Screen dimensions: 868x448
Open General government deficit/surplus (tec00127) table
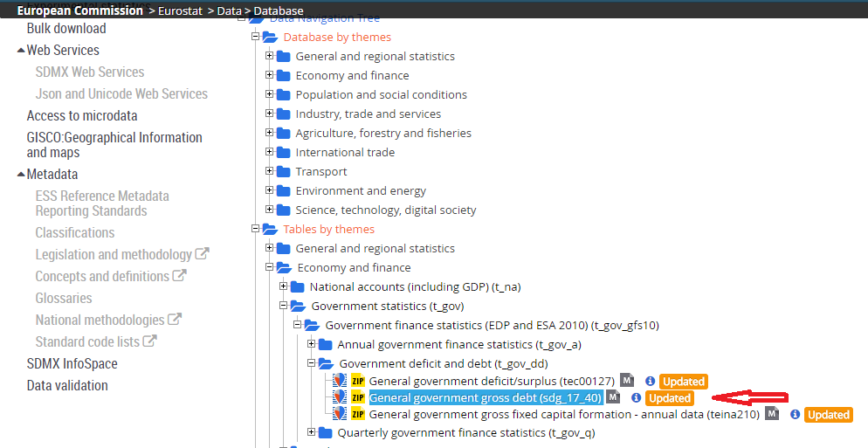(x=492, y=381)
